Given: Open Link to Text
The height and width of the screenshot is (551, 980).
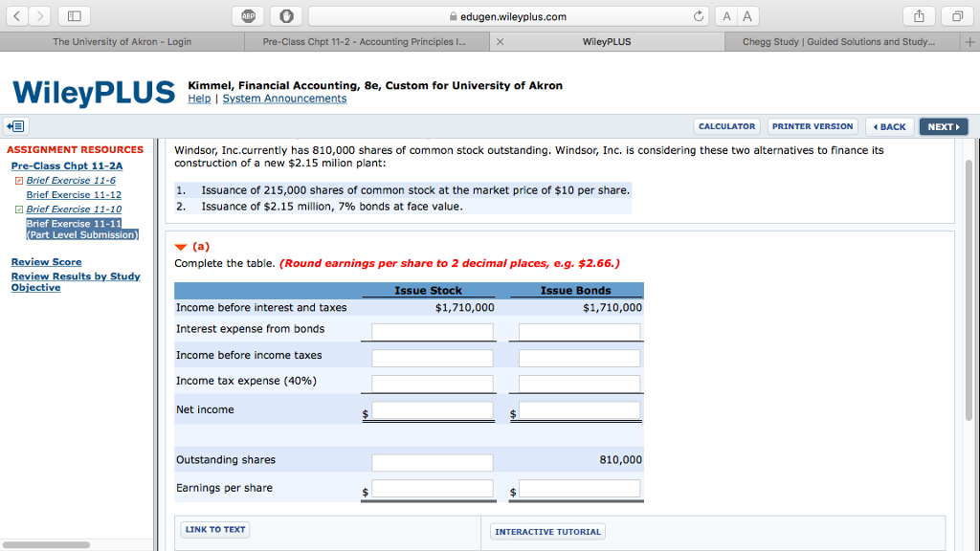Looking at the screenshot, I should 215,530.
